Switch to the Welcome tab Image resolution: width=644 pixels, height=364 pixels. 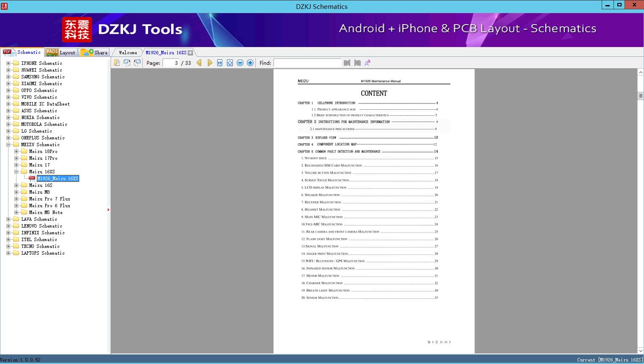128,53
